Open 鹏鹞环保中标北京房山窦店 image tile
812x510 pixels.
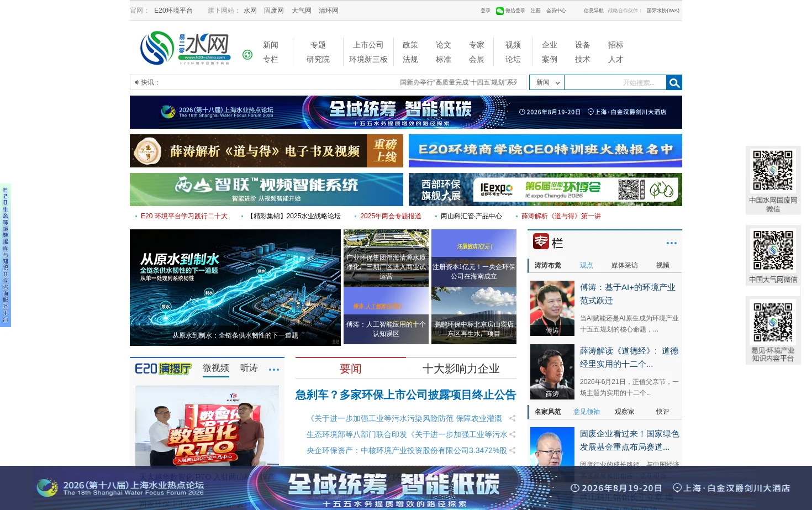tap(474, 316)
